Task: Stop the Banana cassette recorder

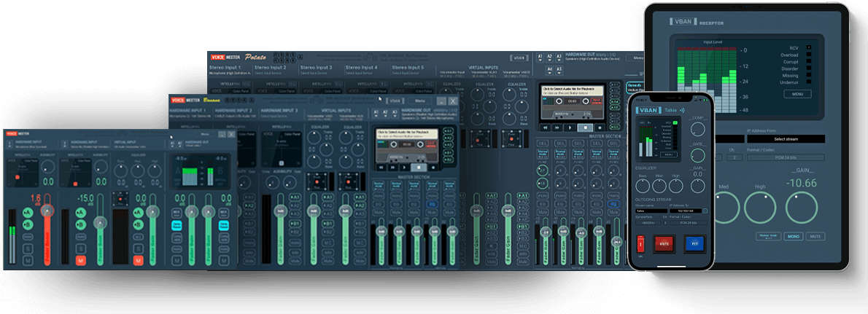Action: (x=419, y=166)
